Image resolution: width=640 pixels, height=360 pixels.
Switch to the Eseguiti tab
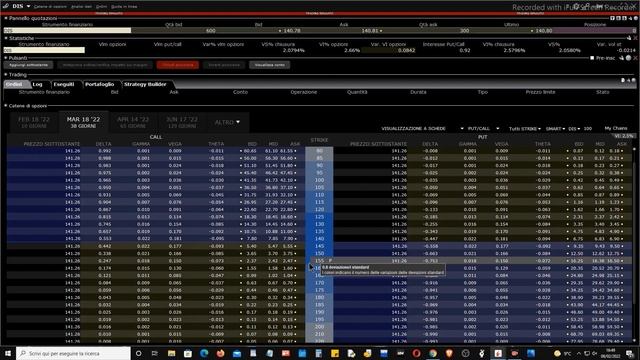point(64,84)
